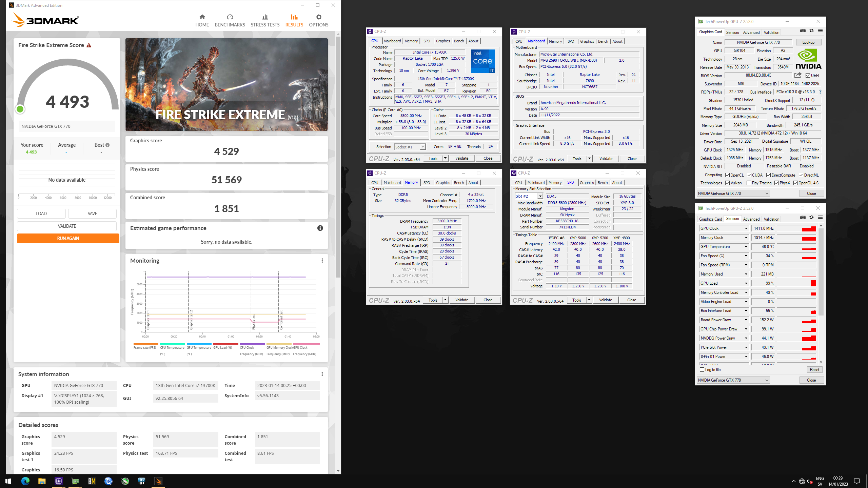
Task: Take screenshot in GPU-Z Sensors window
Action: (803, 218)
